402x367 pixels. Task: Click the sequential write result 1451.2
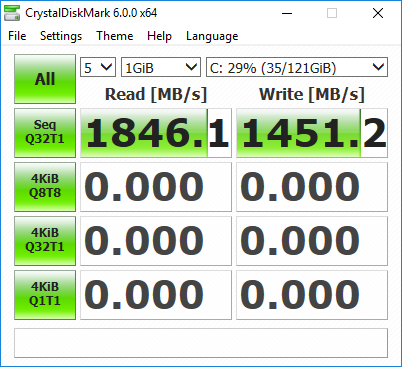[x=312, y=133]
